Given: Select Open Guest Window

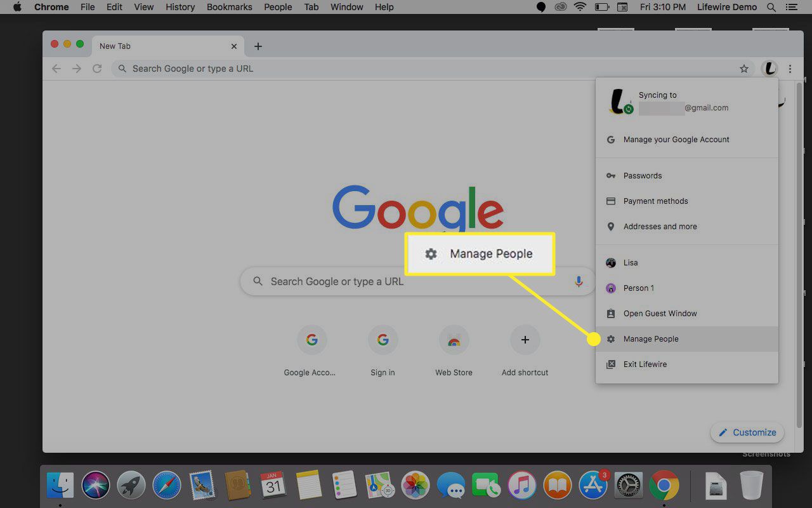Looking at the screenshot, I should coord(687,314).
